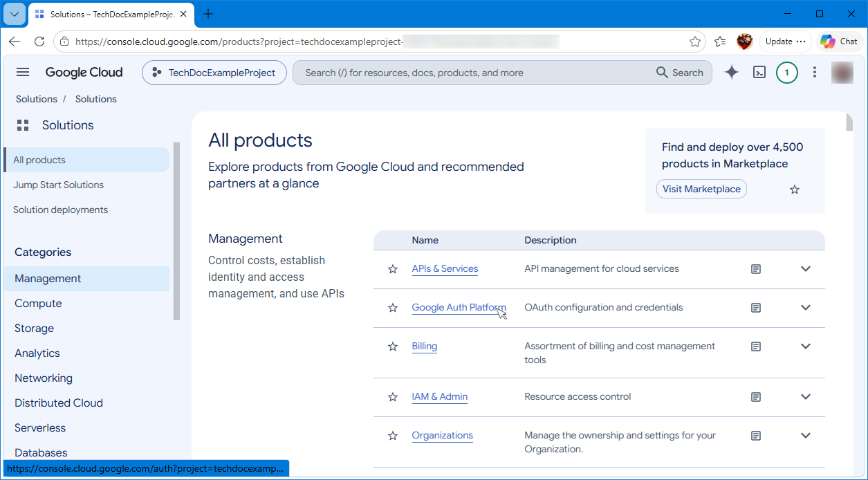The width and height of the screenshot is (868, 480).
Task: Open TechDocExampleProject project picker
Action: tap(214, 73)
